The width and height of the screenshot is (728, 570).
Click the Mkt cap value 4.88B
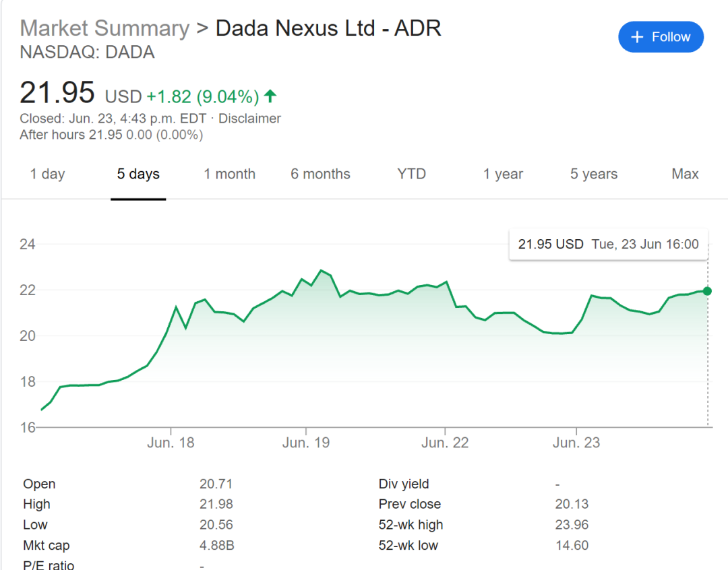(217, 545)
